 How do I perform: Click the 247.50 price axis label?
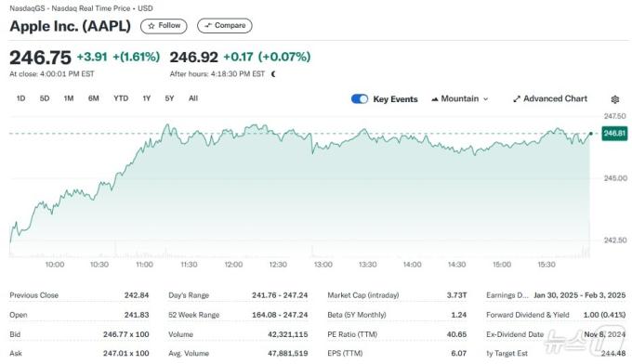[x=614, y=116]
